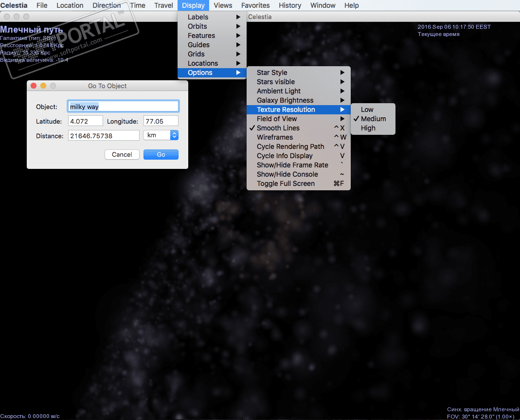This screenshot has width=520, height=420.
Task: Close the Display menu in the menu bar
Action: (x=193, y=5)
